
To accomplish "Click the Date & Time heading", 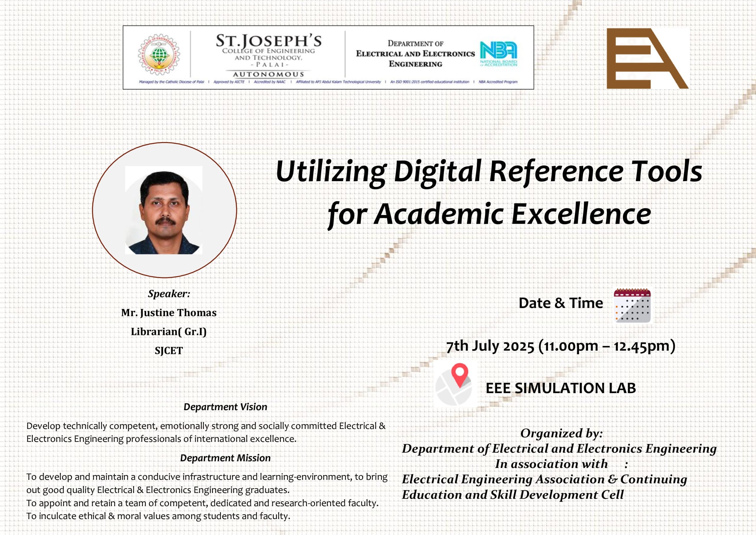I will (x=561, y=303).
